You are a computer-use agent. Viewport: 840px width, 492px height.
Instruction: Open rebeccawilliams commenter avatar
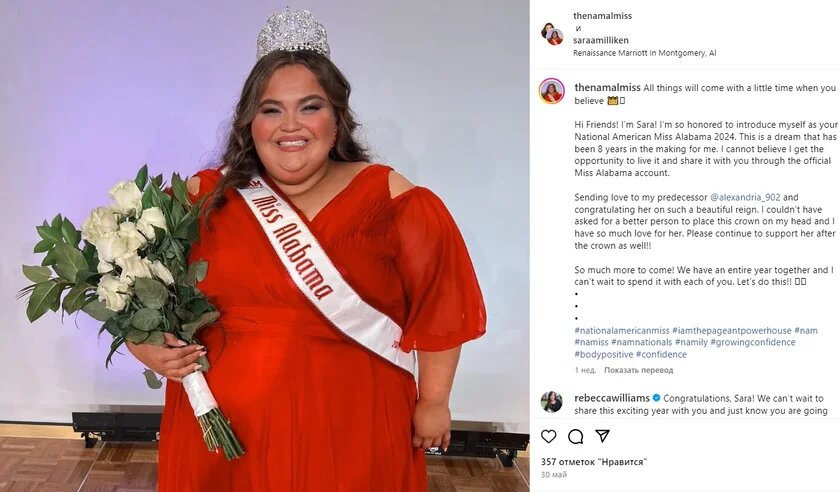tap(552, 402)
